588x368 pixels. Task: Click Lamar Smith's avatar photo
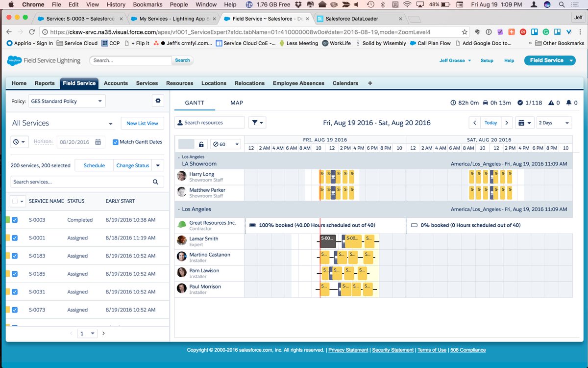(182, 240)
